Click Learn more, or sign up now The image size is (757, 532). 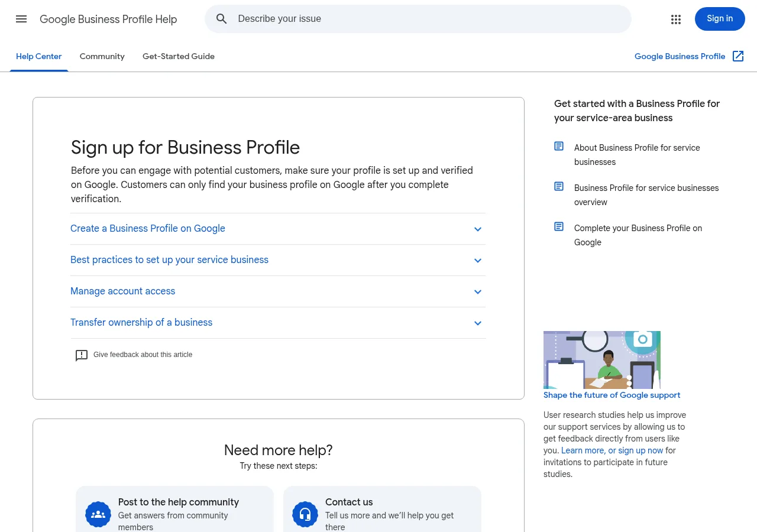pyautogui.click(x=612, y=450)
